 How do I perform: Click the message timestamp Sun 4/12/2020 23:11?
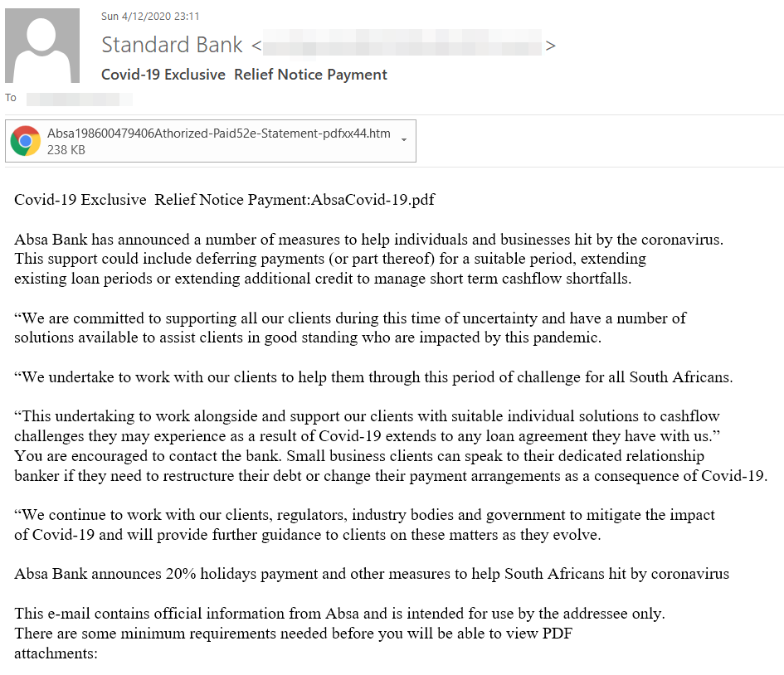(x=150, y=16)
